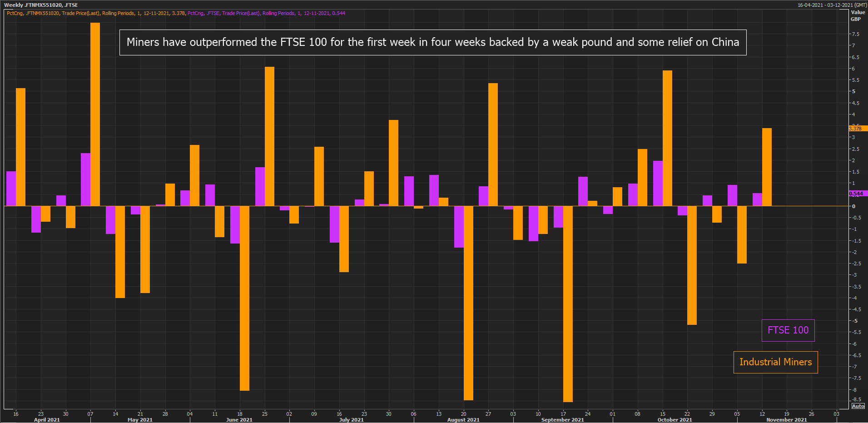The height and width of the screenshot is (423, 868).
Task: Select the tall orange bar at 07 May
Action: tap(95, 114)
